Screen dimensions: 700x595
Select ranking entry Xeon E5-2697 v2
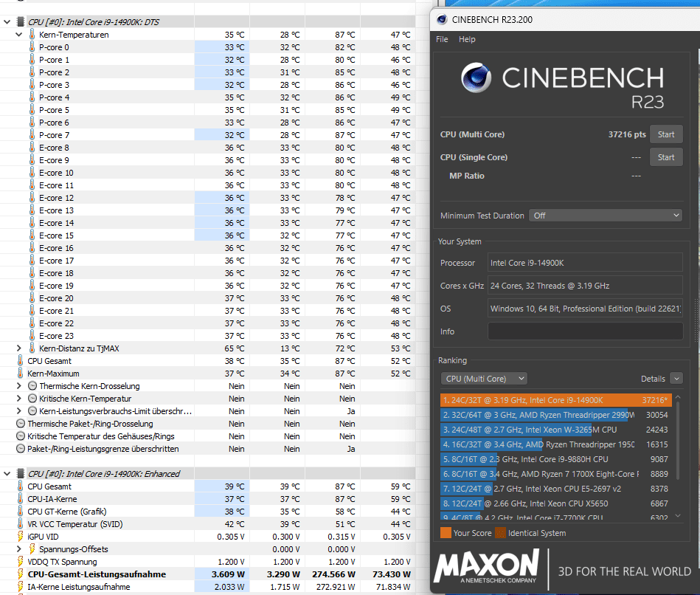tap(556, 489)
